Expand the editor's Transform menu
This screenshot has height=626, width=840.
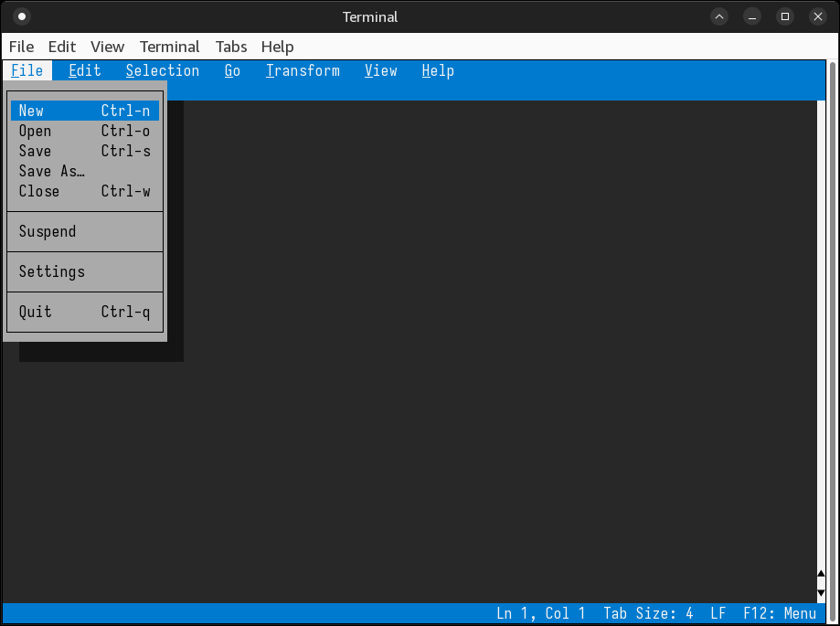tap(303, 70)
